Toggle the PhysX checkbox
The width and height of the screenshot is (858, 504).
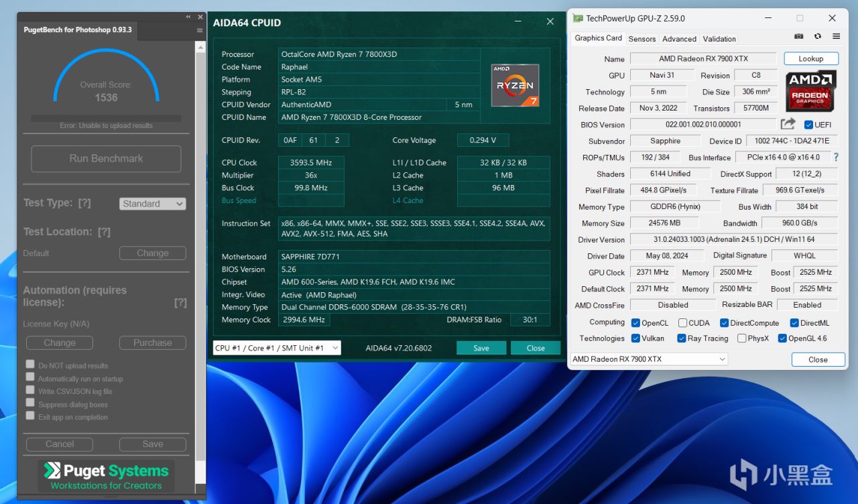click(x=741, y=338)
